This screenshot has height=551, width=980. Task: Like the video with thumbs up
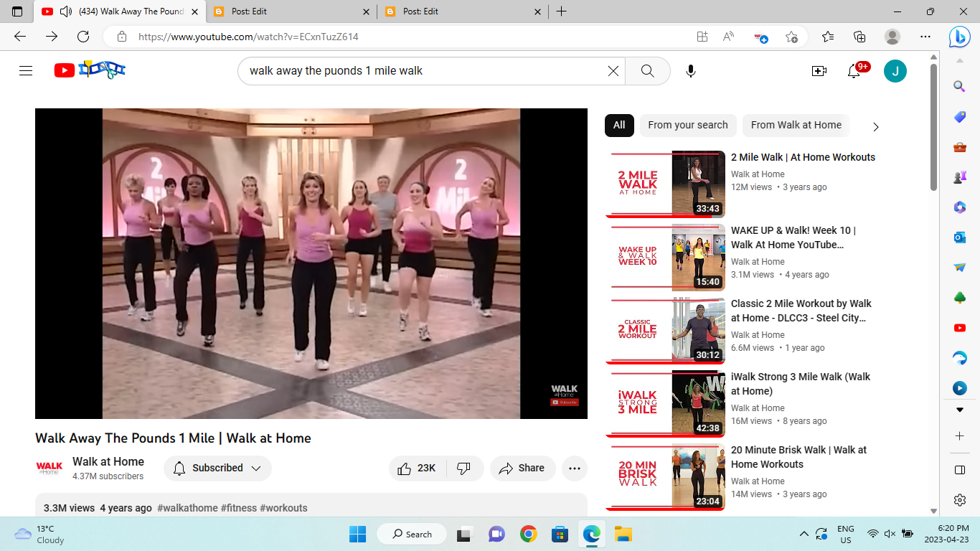tap(418, 468)
